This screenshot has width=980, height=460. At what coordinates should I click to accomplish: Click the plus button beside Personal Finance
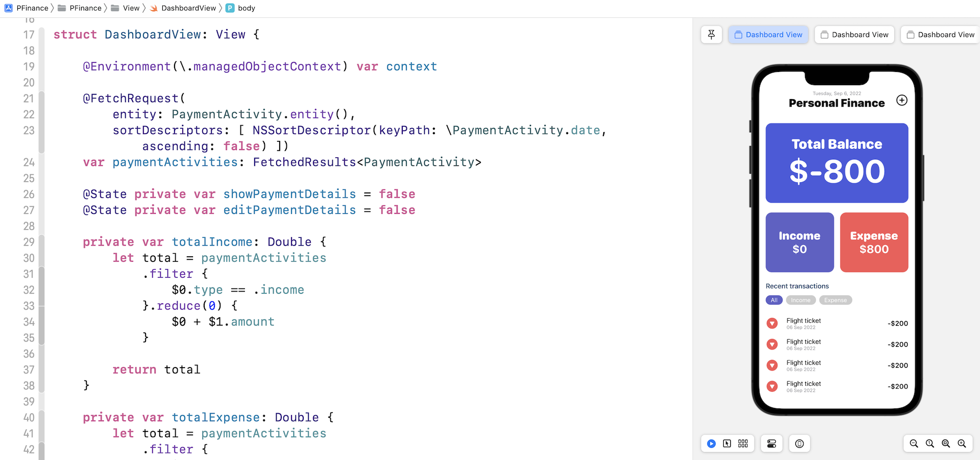tap(902, 100)
